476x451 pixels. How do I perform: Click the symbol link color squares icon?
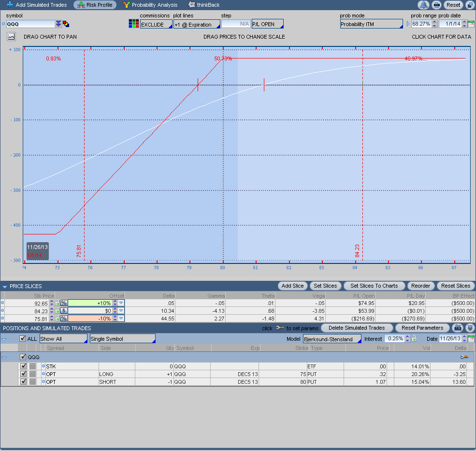(x=66, y=24)
